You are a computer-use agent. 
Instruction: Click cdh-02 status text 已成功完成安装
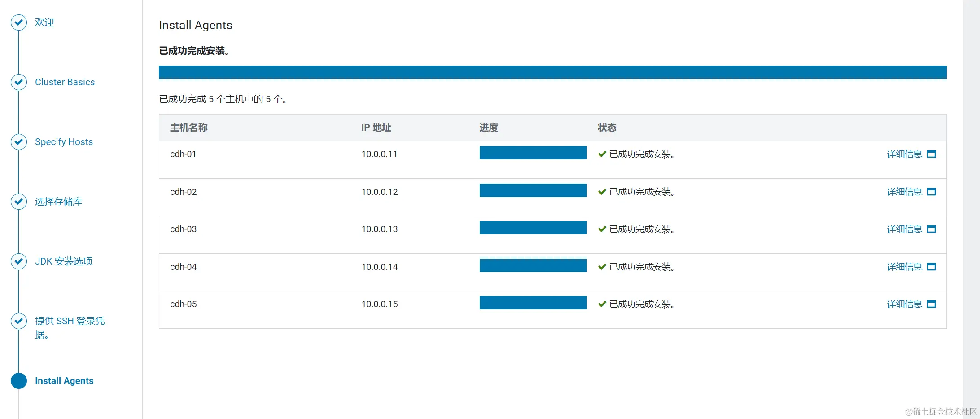pyautogui.click(x=642, y=192)
